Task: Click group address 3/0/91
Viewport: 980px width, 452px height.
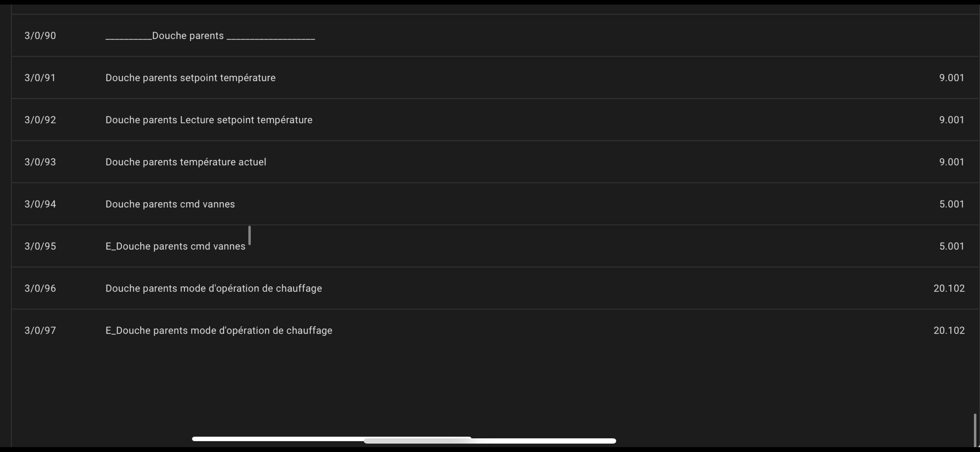Action: [x=40, y=78]
